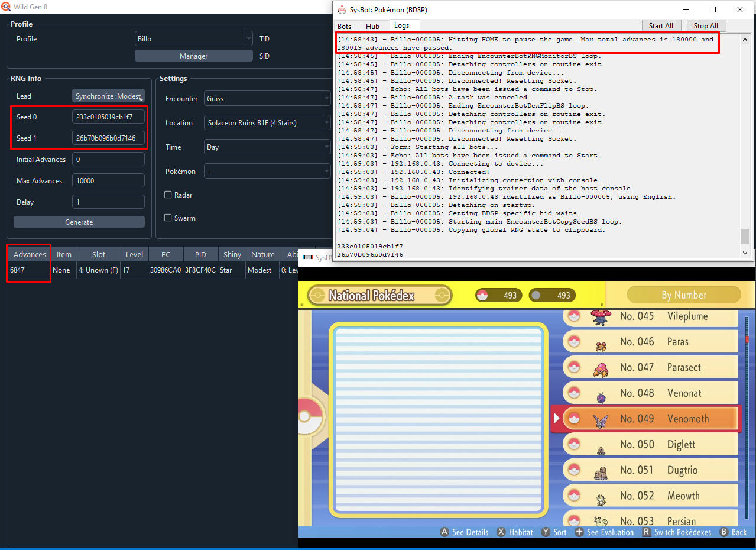756x550 pixels.
Task: Open the Profile dropdown showing Billo
Action: click(x=194, y=39)
